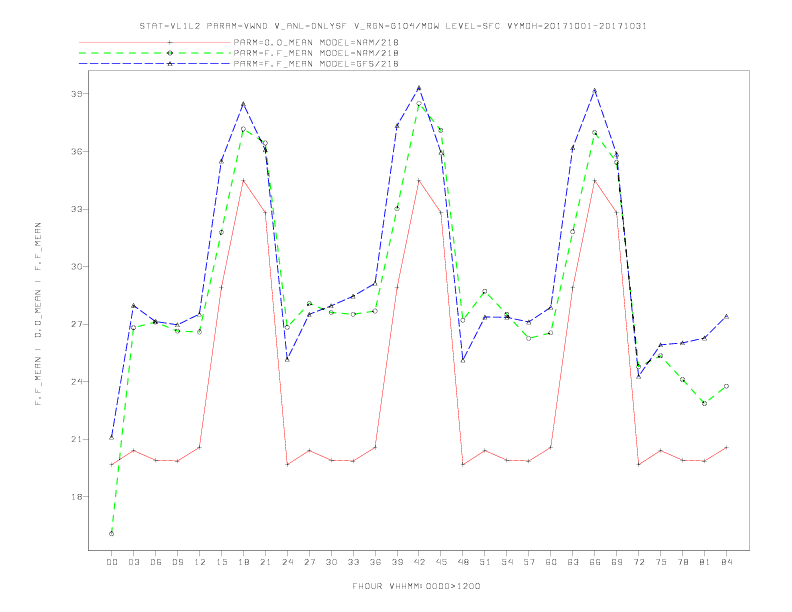
Task: Click x-axis forecast hour label 15
Action: [x=221, y=562]
